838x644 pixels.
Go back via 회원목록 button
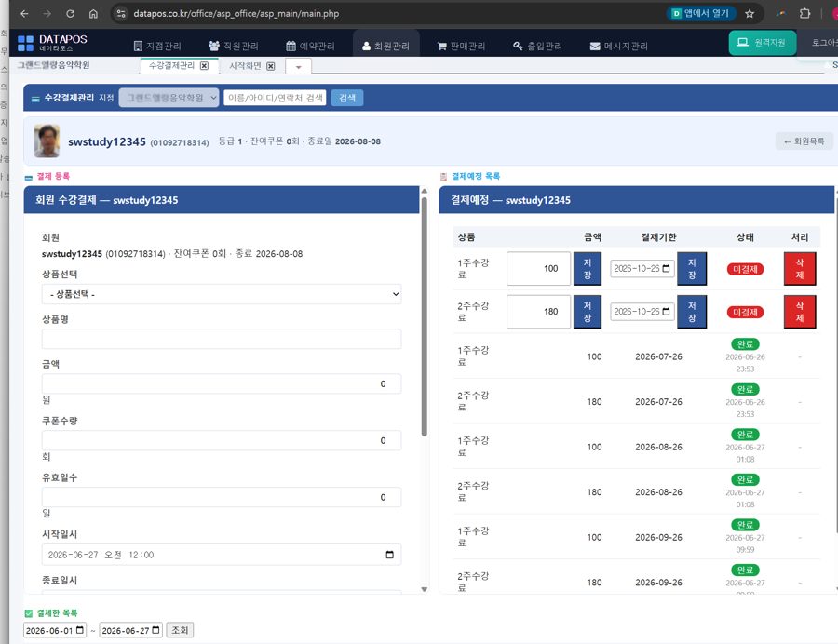point(804,141)
